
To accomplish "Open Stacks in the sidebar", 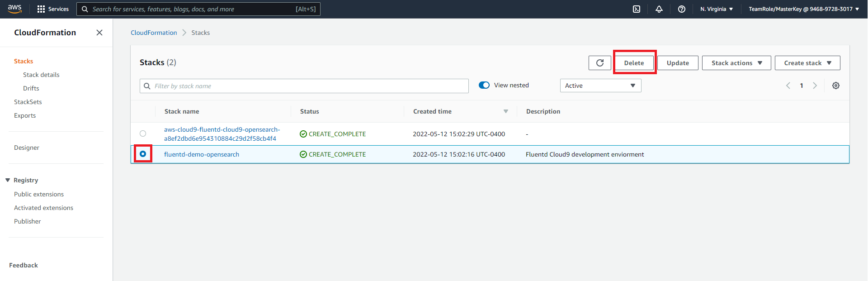I will (x=24, y=61).
